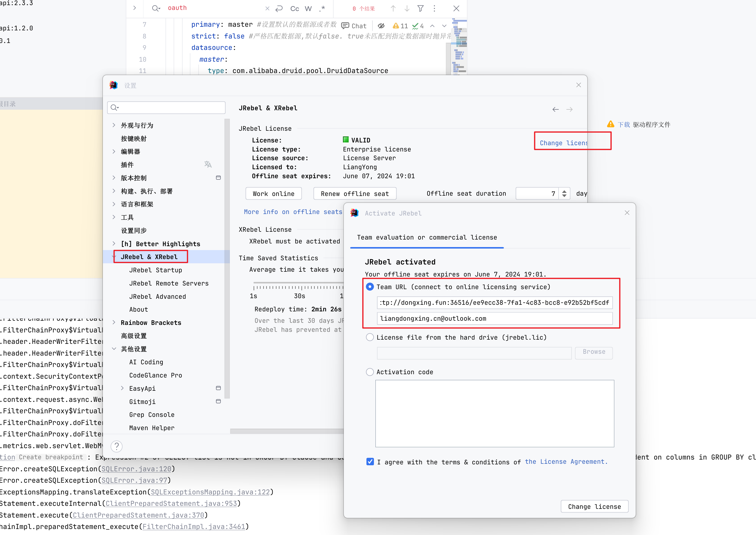Open AI Coding settings page
This screenshot has height=535, width=756.
146,362
